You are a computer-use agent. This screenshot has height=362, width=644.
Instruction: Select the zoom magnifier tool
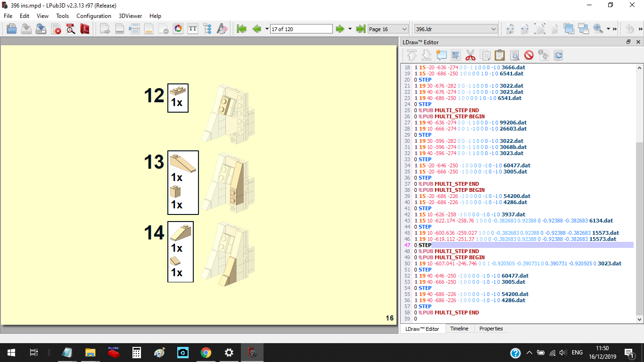coord(597,28)
